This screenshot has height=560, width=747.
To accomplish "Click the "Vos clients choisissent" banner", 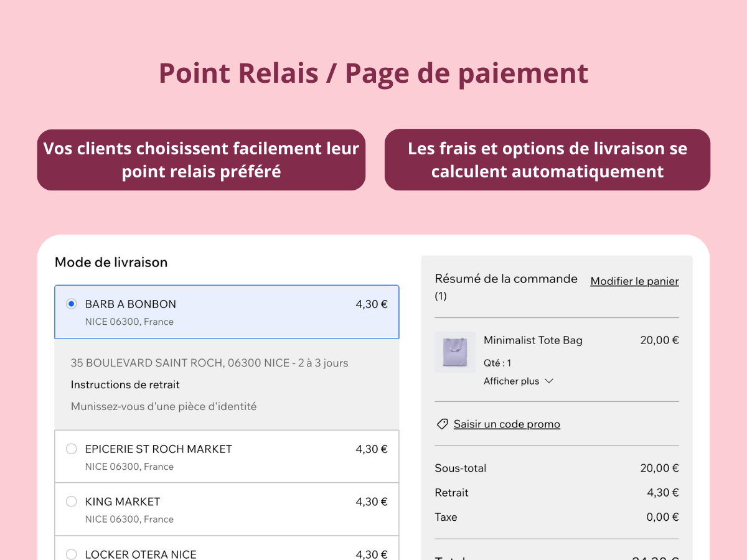I will 201,159.
